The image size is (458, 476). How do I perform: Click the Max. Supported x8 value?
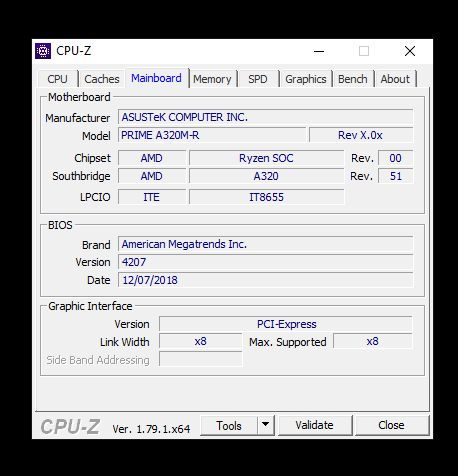(373, 341)
